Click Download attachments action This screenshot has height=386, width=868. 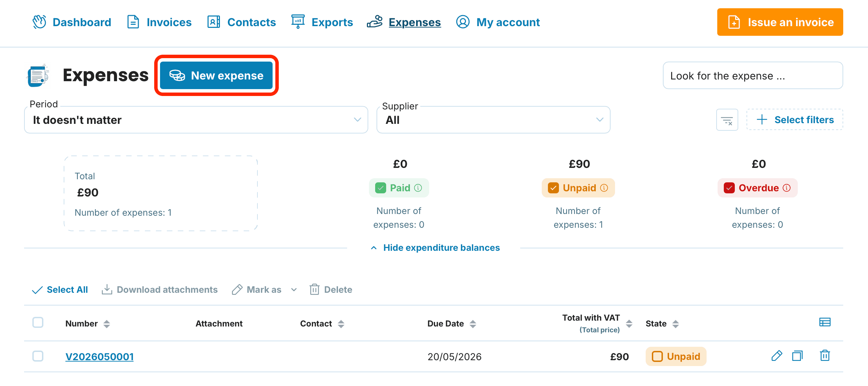click(x=160, y=290)
